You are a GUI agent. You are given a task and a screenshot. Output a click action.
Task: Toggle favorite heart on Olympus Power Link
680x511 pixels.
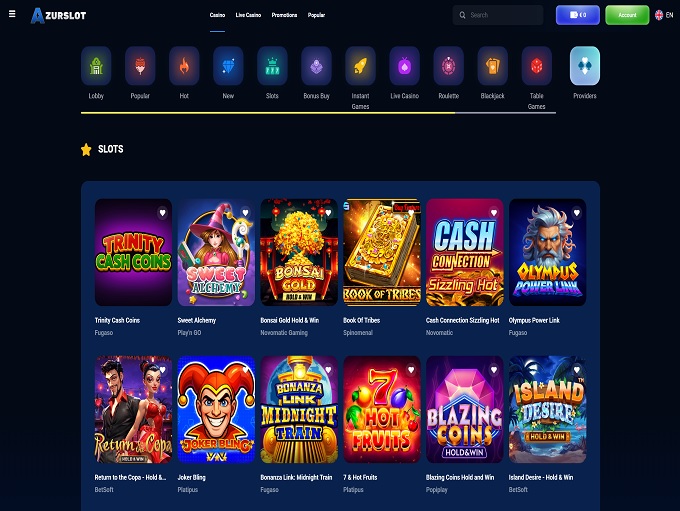(576, 213)
